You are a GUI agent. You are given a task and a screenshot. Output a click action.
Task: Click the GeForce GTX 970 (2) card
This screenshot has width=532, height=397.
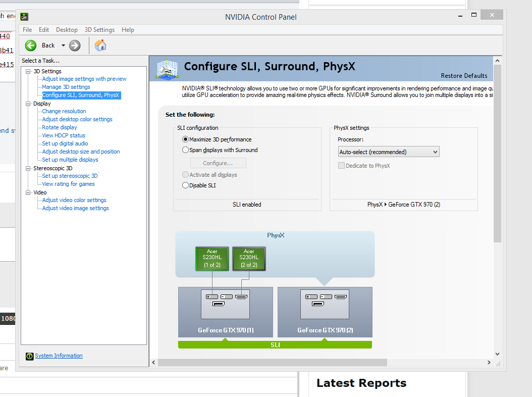coord(325,312)
